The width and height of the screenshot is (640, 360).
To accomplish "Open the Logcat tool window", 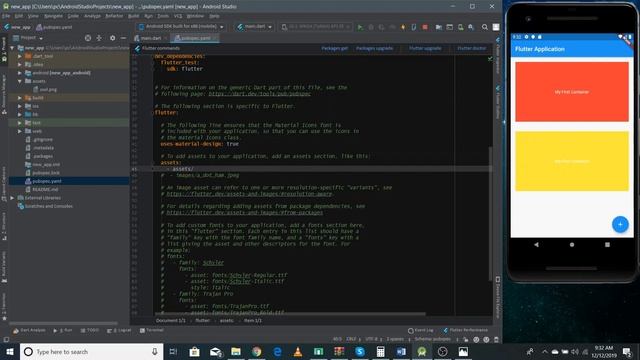I will click(x=119, y=330).
